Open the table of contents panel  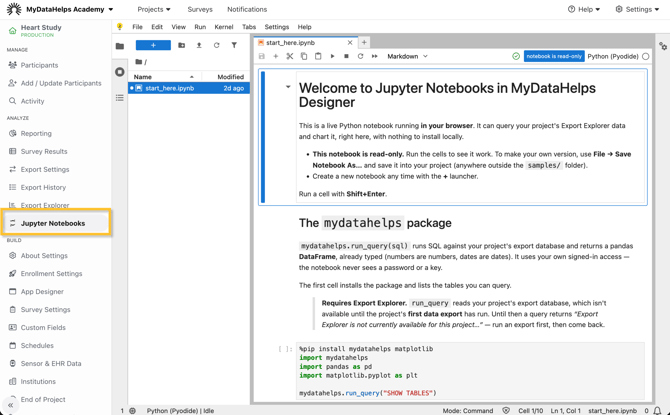click(x=120, y=98)
